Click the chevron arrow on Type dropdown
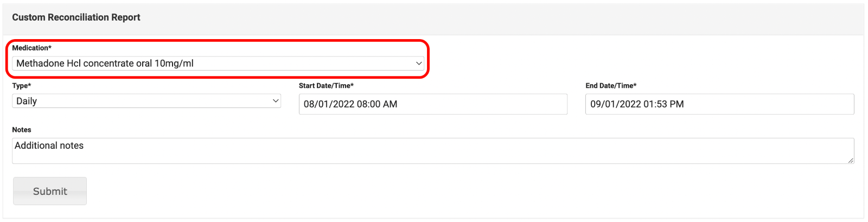Image resolution: width=868 pixels, height=222 pixels. [276, 101]
